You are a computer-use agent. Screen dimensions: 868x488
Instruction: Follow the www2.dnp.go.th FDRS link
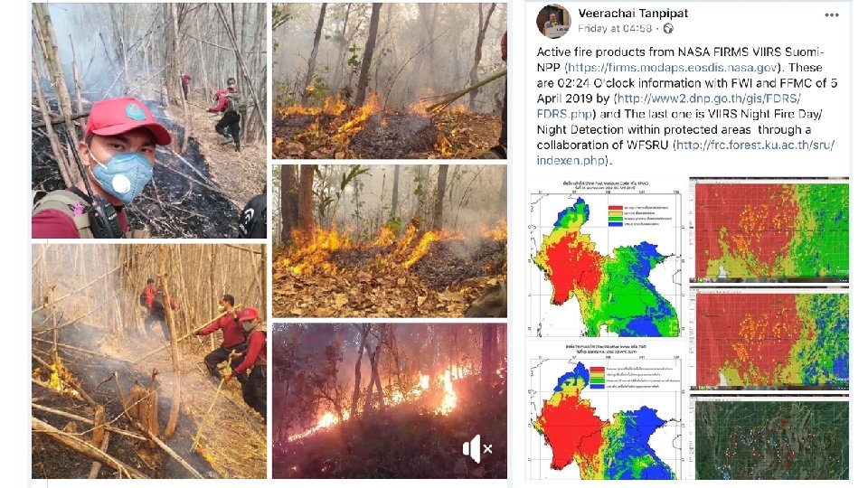point(669,107)
